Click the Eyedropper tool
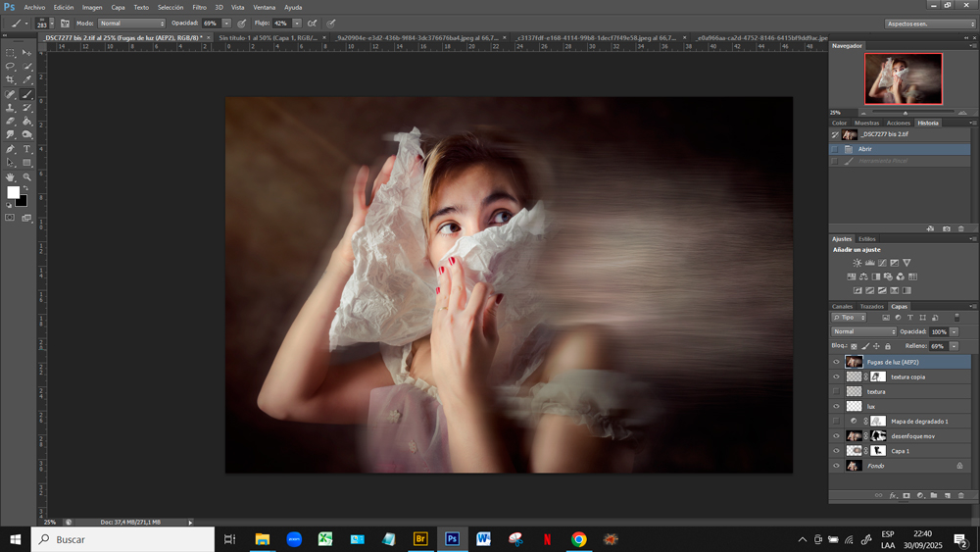 tap(26, 79)
